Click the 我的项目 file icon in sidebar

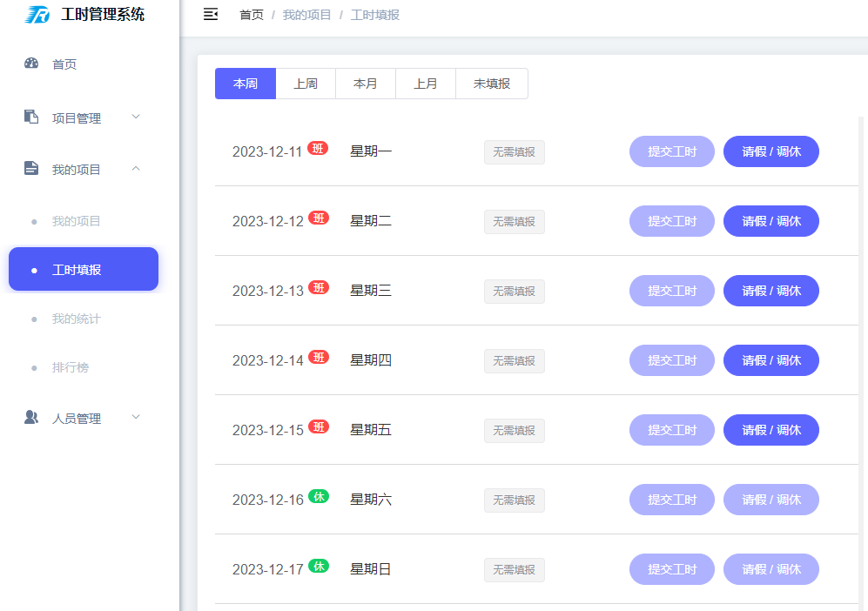[x=31, y=169]
